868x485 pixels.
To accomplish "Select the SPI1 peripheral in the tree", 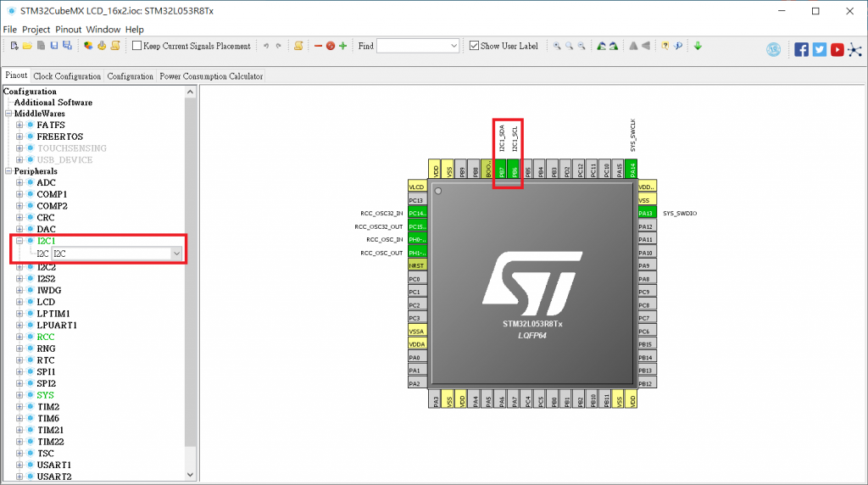I will (47, 372).
